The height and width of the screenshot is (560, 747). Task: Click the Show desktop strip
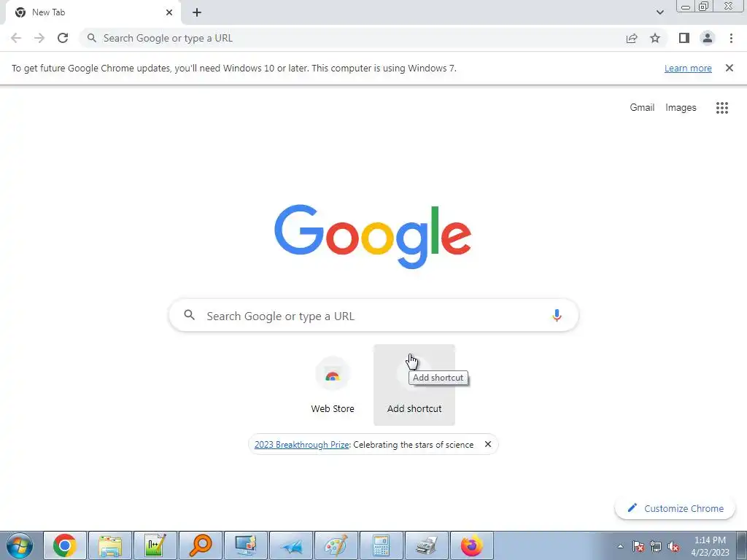click(742, 545)
